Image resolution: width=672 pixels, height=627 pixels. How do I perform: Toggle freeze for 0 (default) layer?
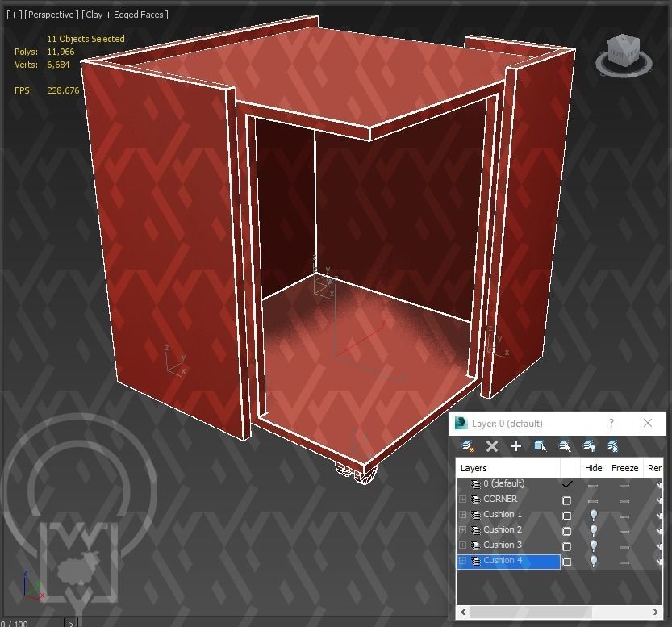[x=624, y=486]
